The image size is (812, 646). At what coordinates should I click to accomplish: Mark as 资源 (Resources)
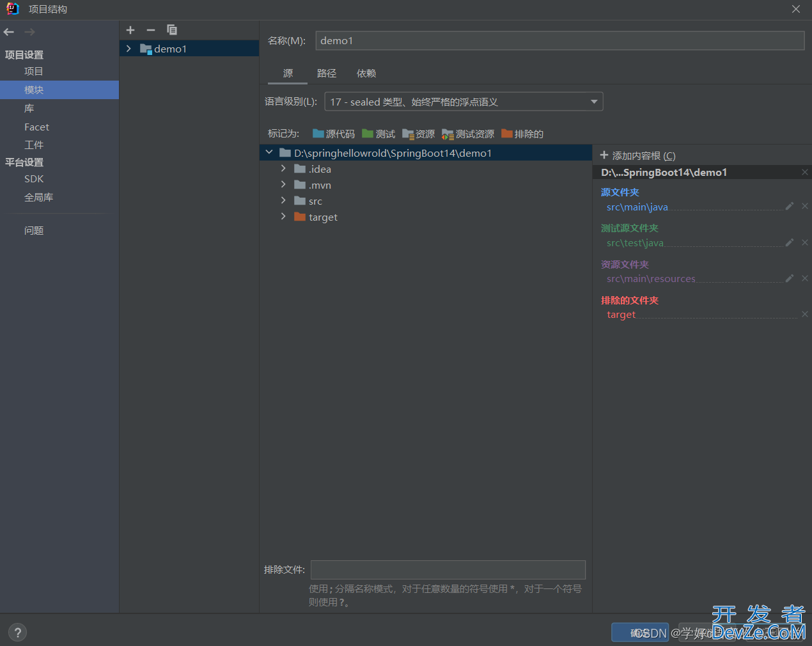[x=419, y=134]
